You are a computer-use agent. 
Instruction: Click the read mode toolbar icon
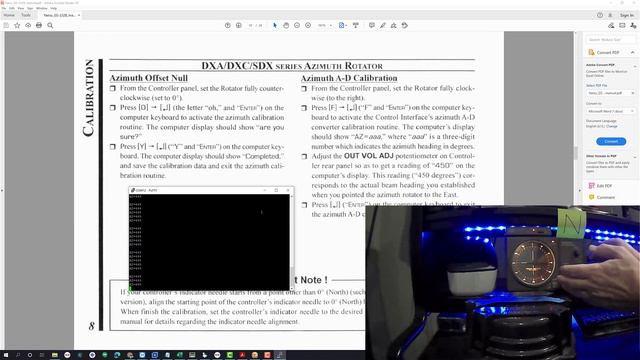pos(356,25)
